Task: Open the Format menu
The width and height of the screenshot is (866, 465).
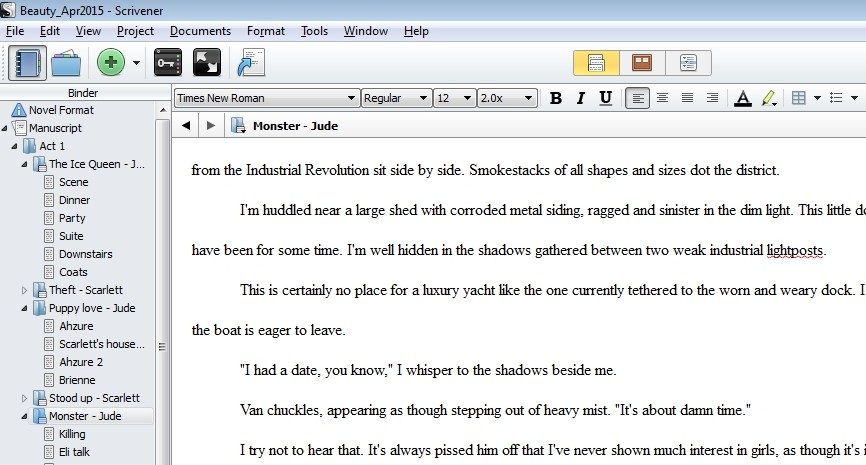Action: (x=265, y=31)
